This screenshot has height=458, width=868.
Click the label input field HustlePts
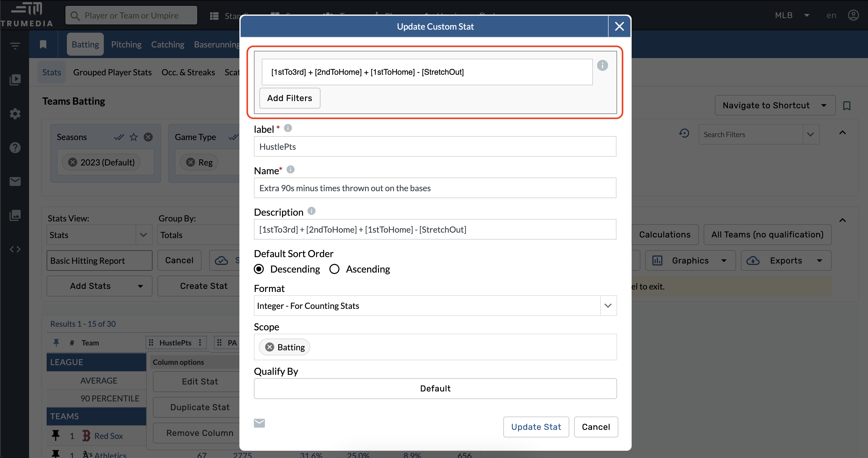click(435, 146)
